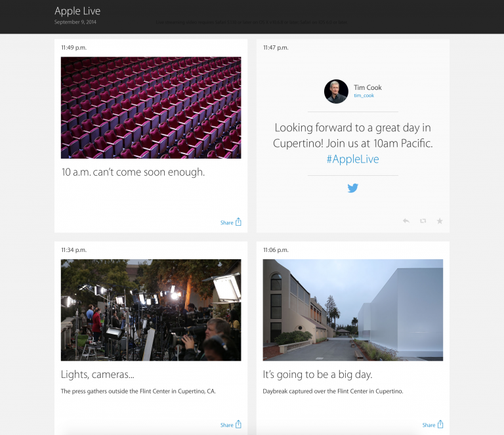Viewport: 504px width, 435px height.
Task: Click the 'It's going to be a big day.' headline
Action: tap(318, 375)
